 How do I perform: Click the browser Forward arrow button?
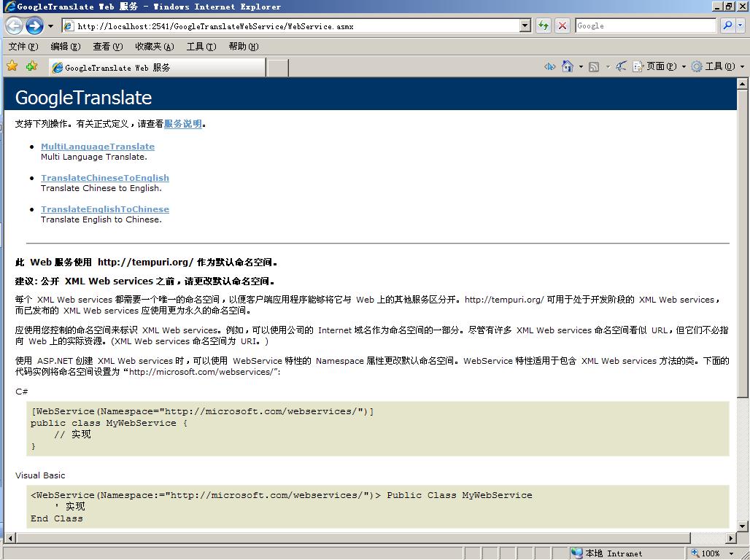34,26
